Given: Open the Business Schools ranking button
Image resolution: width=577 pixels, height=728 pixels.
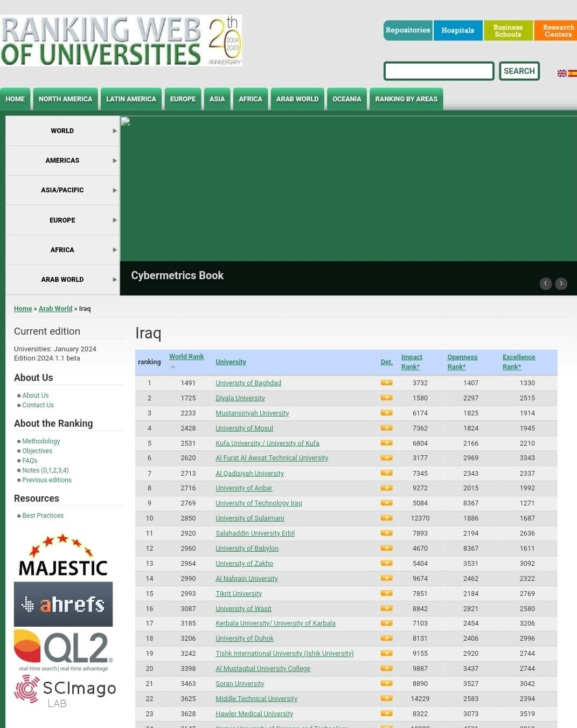Looking at the screenshot, I should (508, 30).
